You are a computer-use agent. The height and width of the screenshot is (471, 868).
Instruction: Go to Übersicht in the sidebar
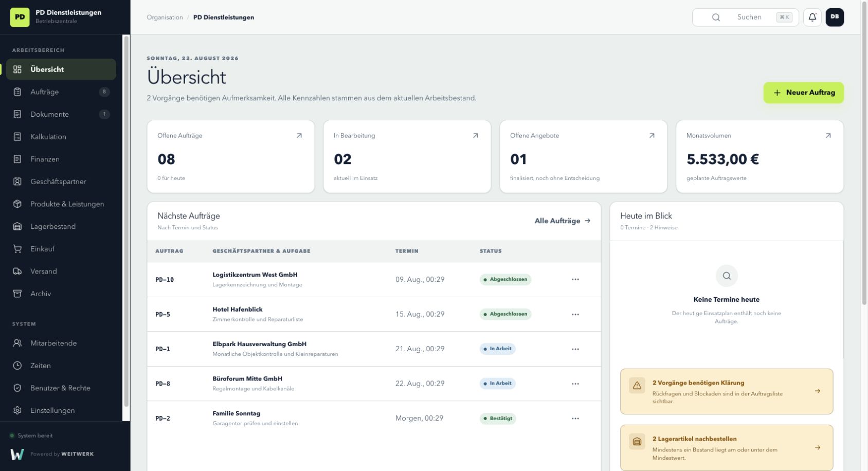[x=61, y=69]
